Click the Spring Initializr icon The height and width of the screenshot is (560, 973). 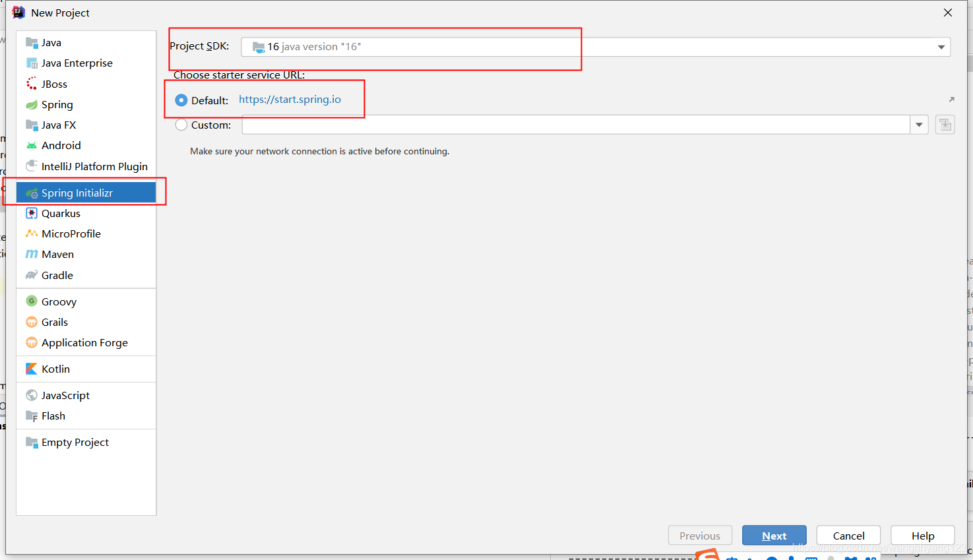click(32, 193)
